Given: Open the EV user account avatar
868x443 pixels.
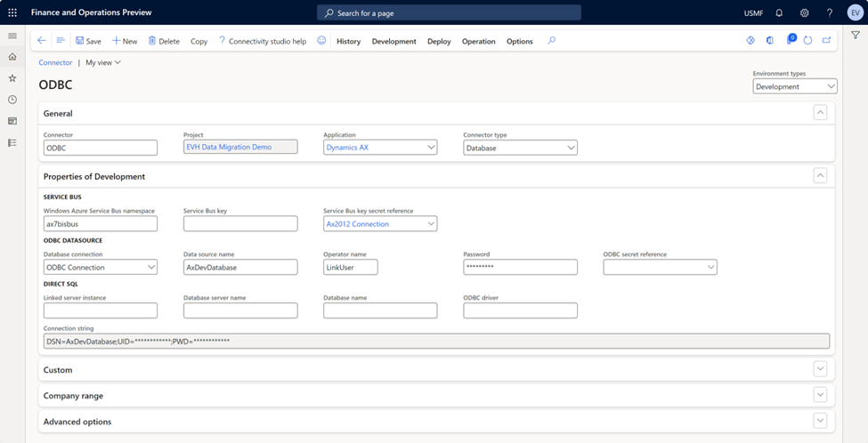Looking at the screenshot, I should tap(855, 12).
